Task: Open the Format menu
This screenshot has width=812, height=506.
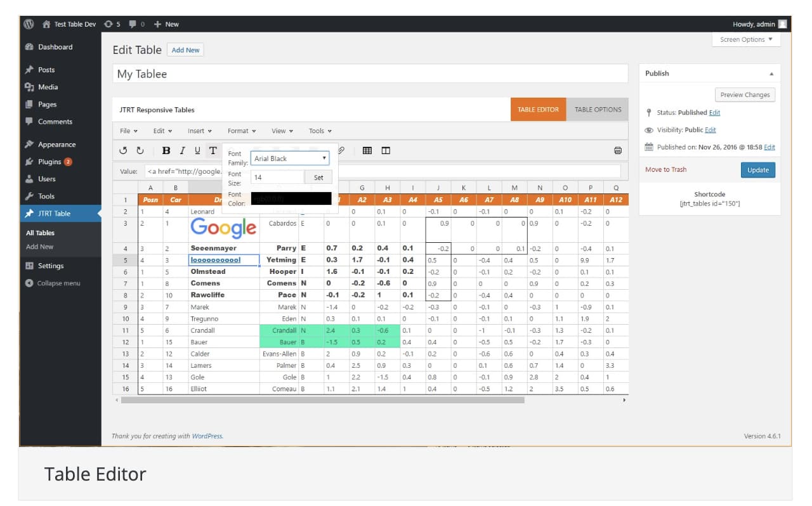Action: 242,131
